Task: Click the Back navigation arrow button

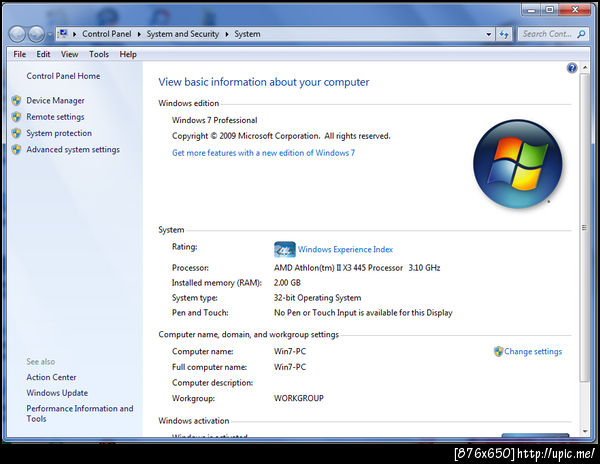Action: click(17, 34)
